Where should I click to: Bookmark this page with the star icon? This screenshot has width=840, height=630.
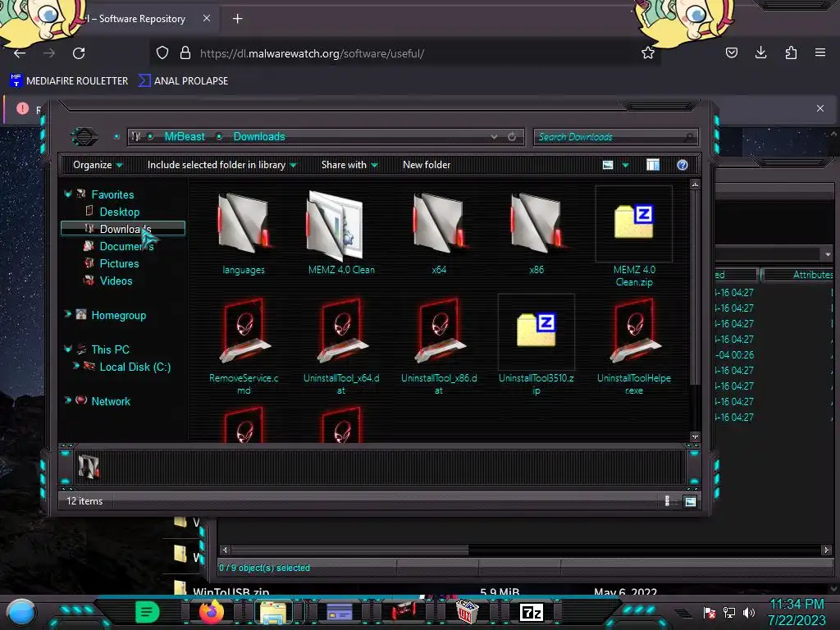(648, 52)
